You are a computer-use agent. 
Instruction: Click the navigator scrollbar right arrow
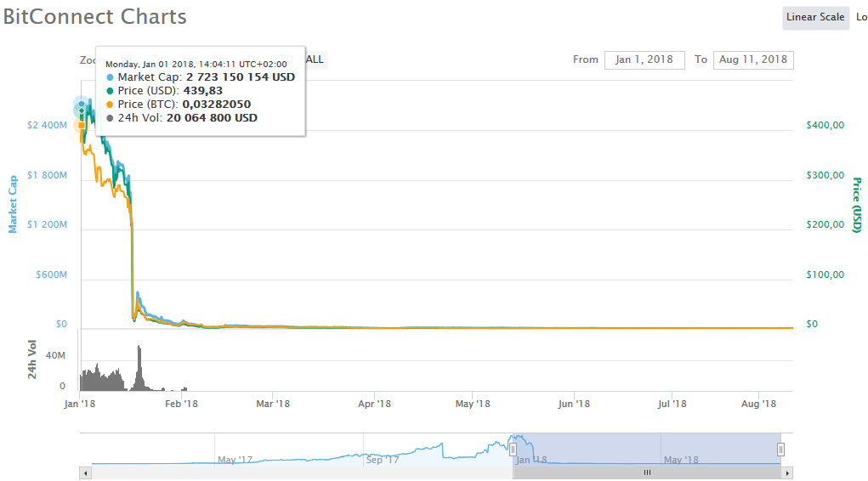coord(787,473)
